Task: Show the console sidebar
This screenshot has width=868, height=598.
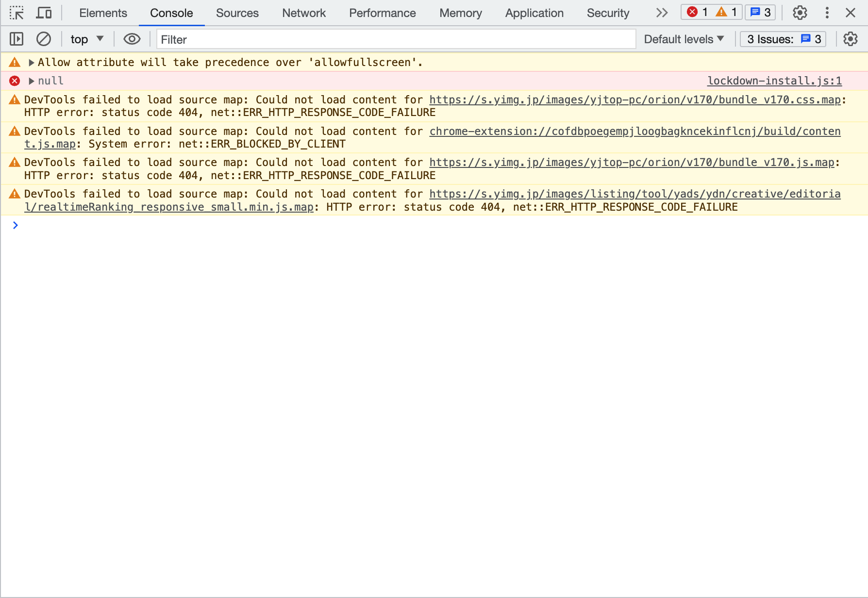Action: pos(16,39)
